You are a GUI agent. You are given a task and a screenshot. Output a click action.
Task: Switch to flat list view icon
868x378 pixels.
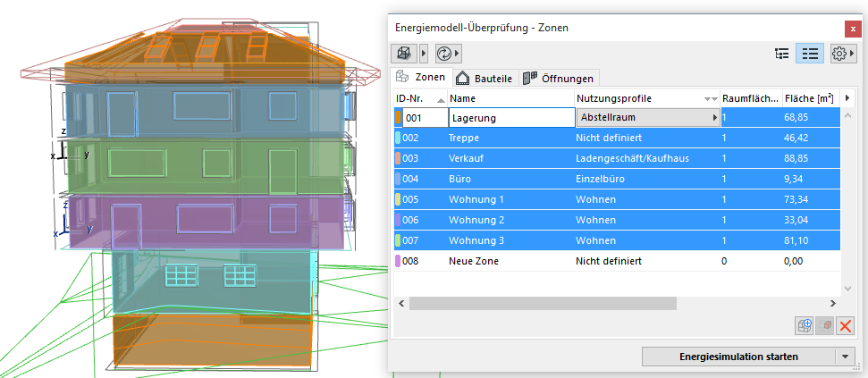click(810, 54)
